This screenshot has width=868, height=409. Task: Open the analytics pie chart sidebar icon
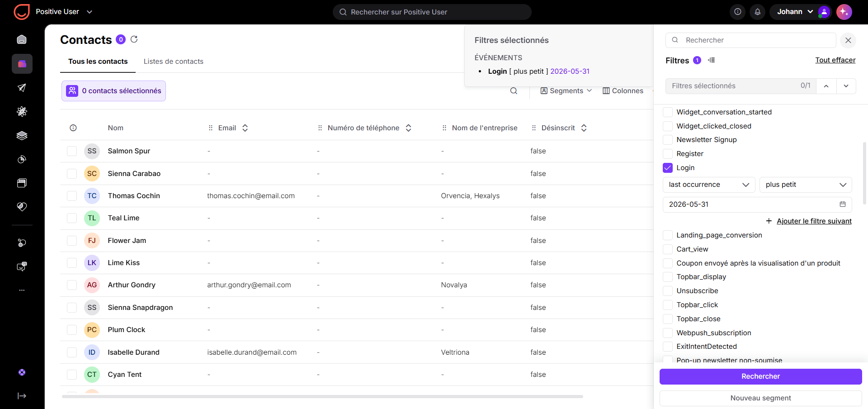22,159
